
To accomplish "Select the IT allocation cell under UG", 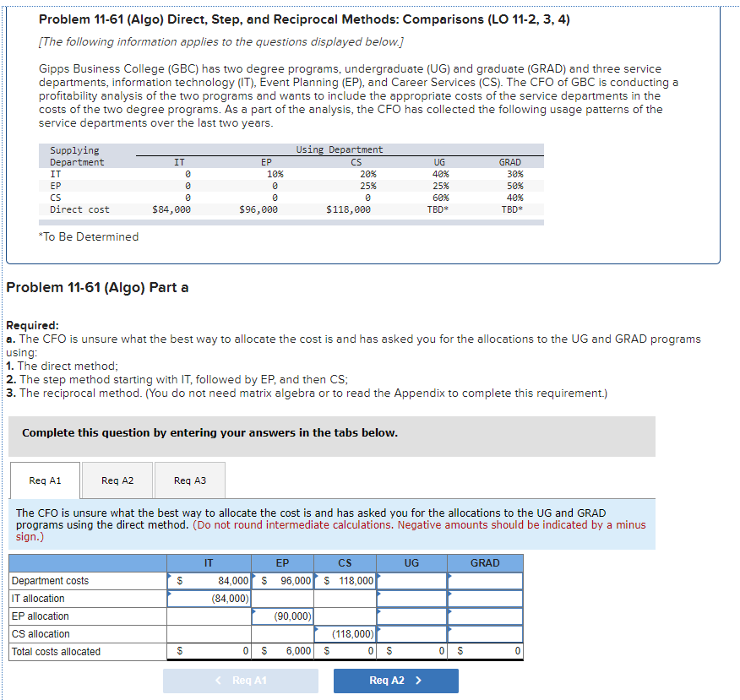I will coord(411,598).
